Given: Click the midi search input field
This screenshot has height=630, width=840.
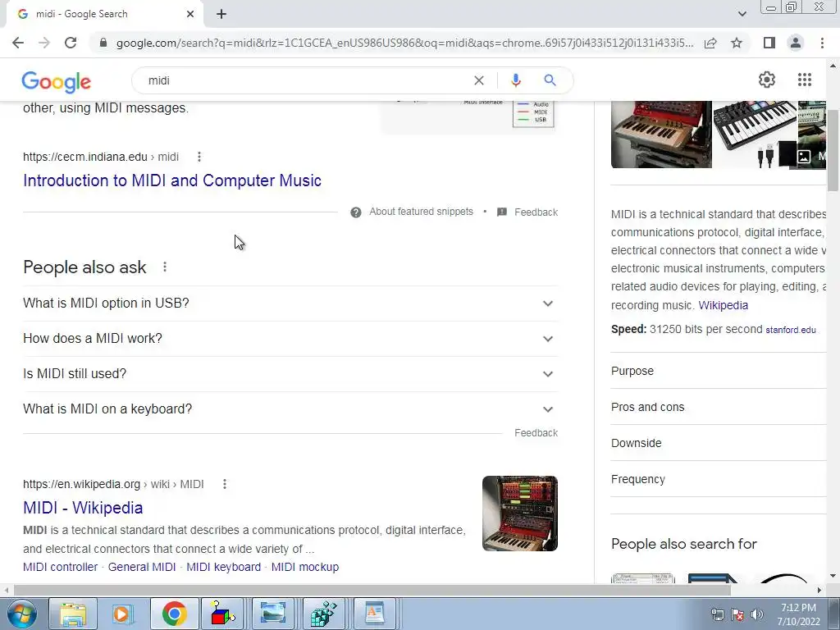Looking at the screenshot, I should [x=305, y=80].
